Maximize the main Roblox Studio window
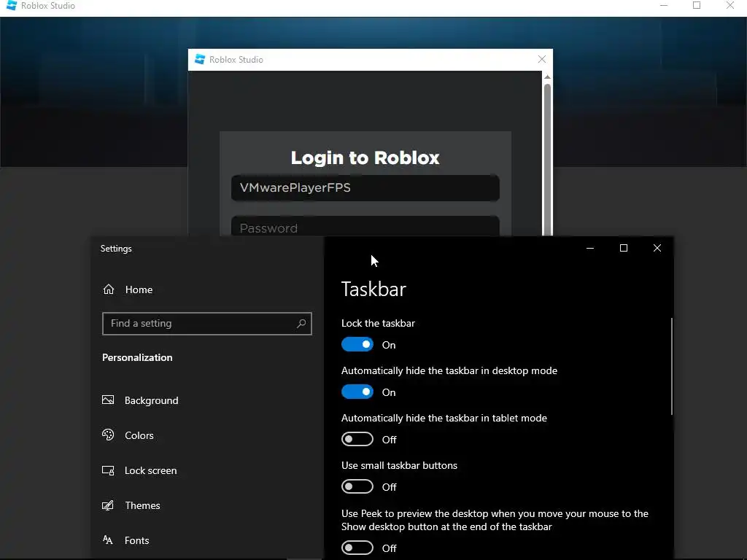The image size is (747, 560). tap(697, 6)
